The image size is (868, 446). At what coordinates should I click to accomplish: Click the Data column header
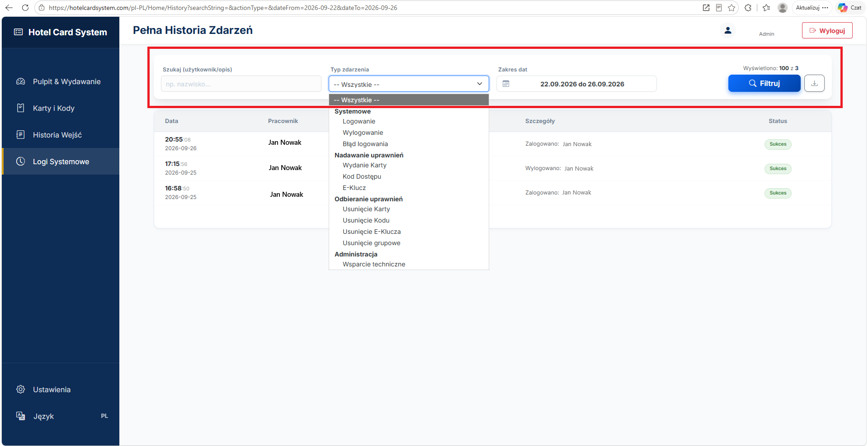click(x=171, y=121)
